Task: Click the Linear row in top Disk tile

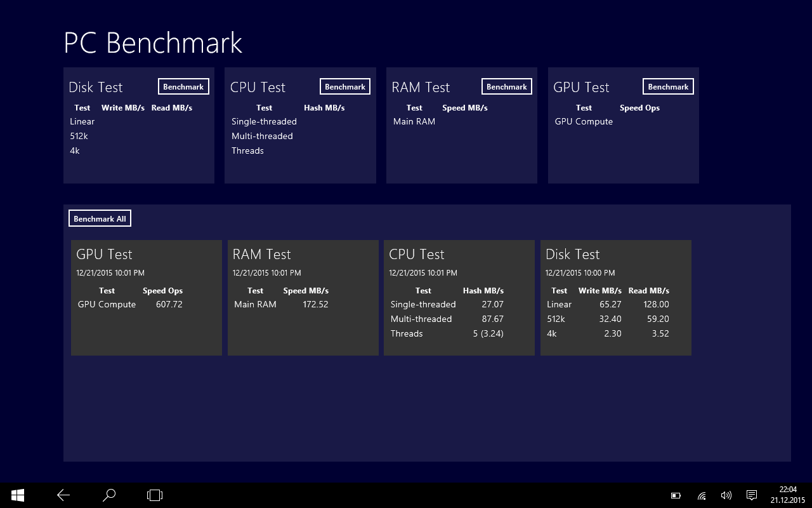Action: tap(82, 122)
